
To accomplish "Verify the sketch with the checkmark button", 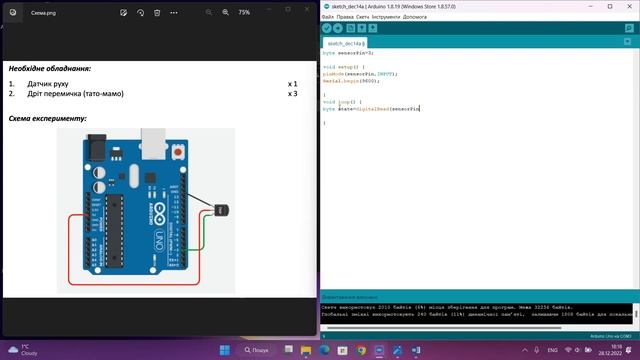I will coord(327,28).
